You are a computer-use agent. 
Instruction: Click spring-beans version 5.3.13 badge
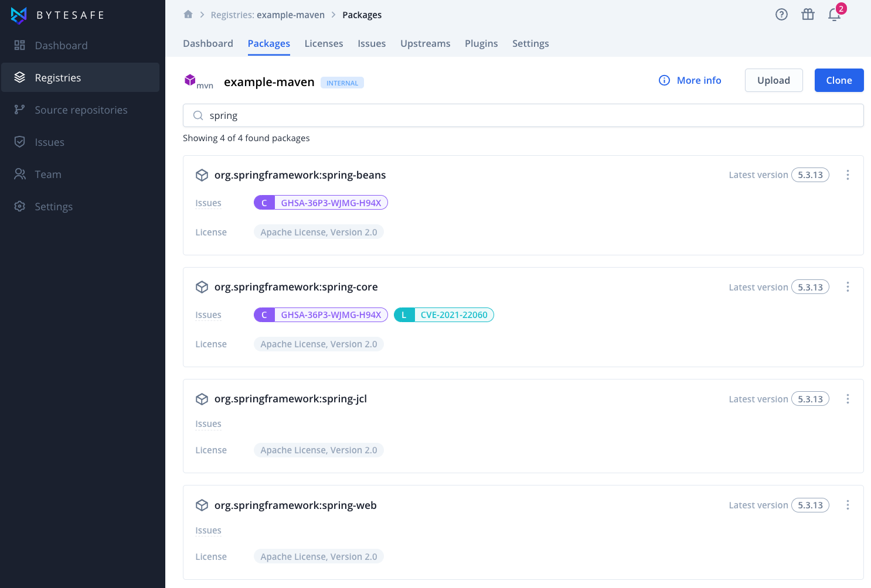coord(810,175)
